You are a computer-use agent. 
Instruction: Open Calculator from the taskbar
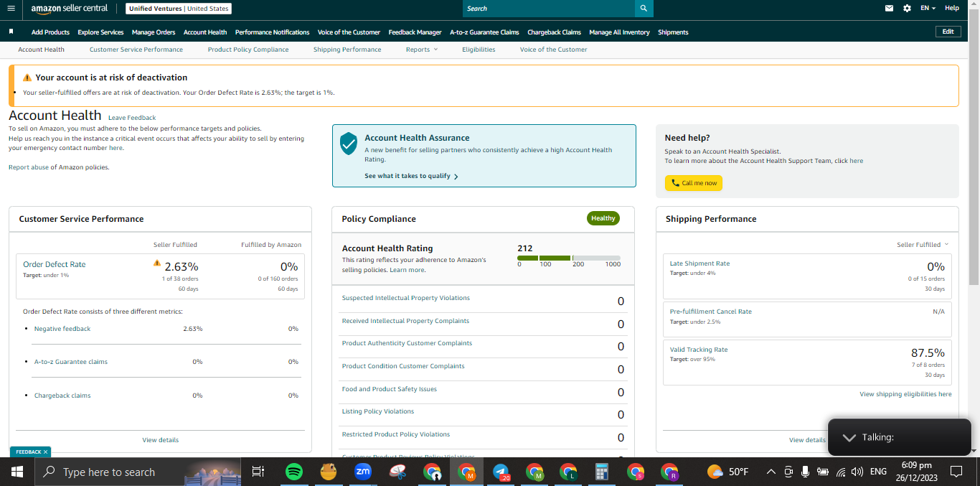(602, 472)
